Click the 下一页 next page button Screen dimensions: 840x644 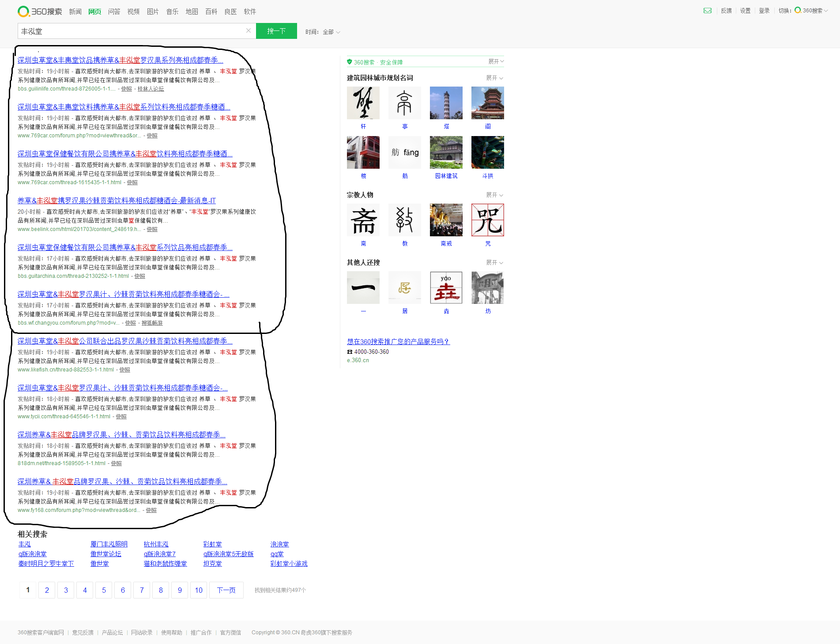226,590
